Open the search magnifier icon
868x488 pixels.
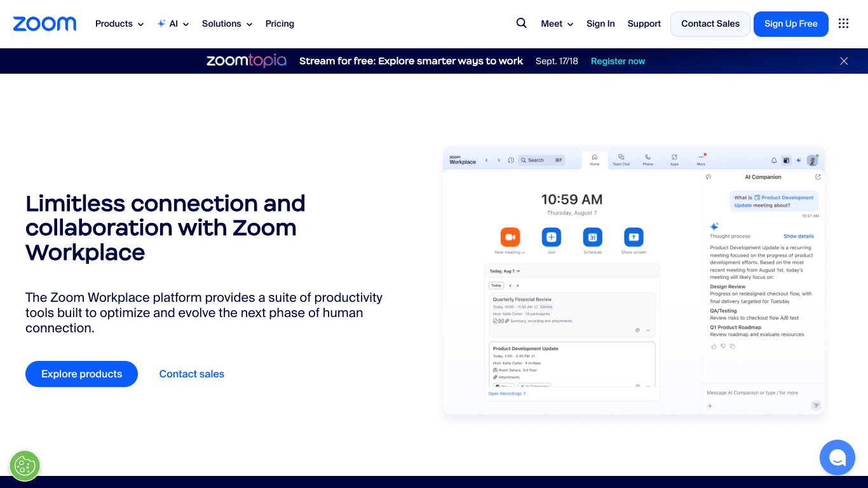(x=521, y=24)
